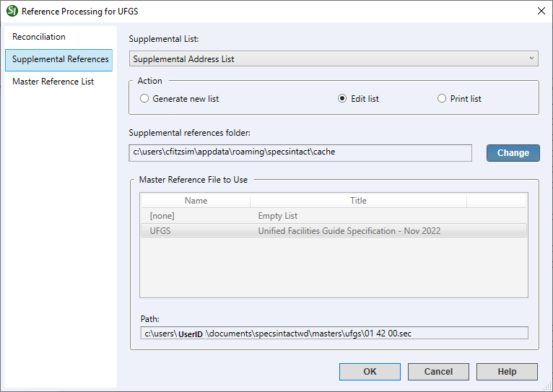Open the Supplemental List dropdown
Screen dimensions: 553x392
[334, 59]
